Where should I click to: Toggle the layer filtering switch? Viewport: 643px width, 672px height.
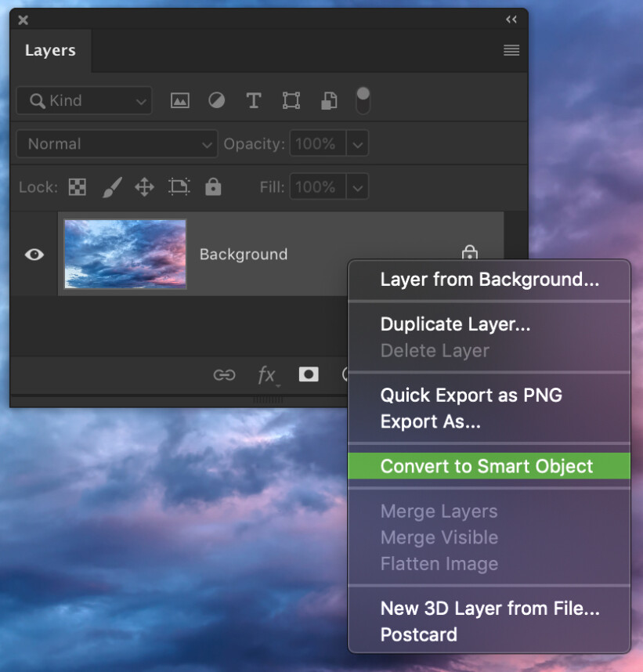pyautogui.click(x=362, y=100)
